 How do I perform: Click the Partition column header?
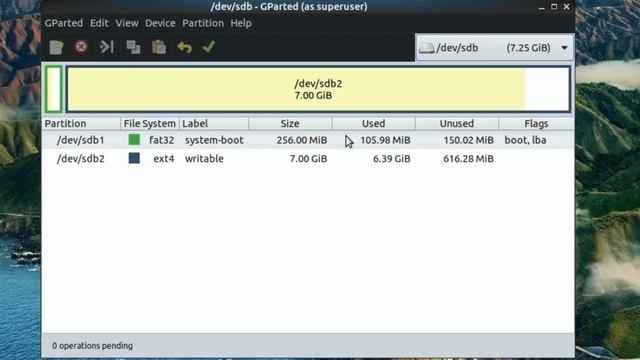[x=81, y=124]
